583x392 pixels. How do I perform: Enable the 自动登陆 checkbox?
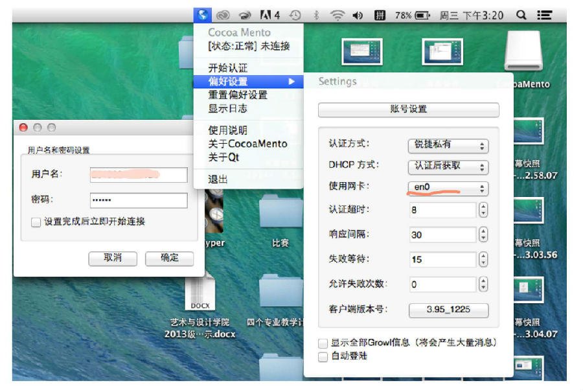coord(323,356)
